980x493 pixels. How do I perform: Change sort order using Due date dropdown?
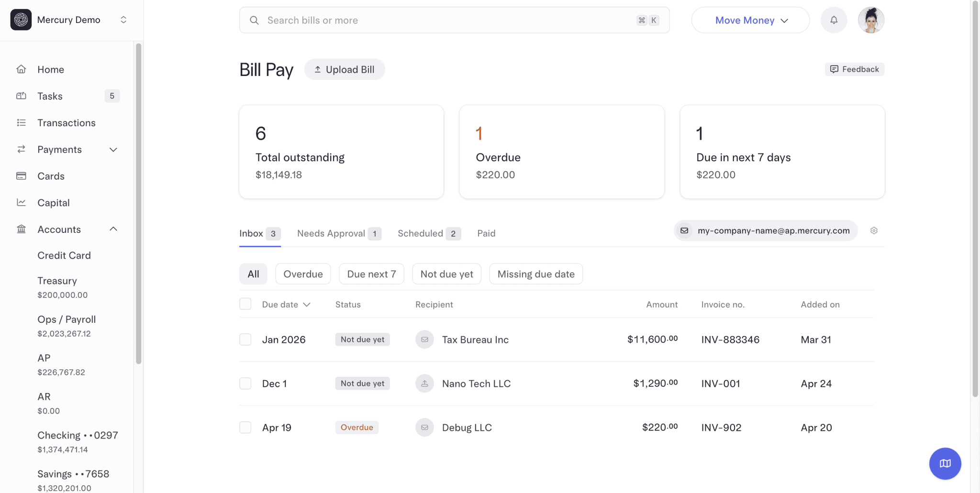coord(285,304)
